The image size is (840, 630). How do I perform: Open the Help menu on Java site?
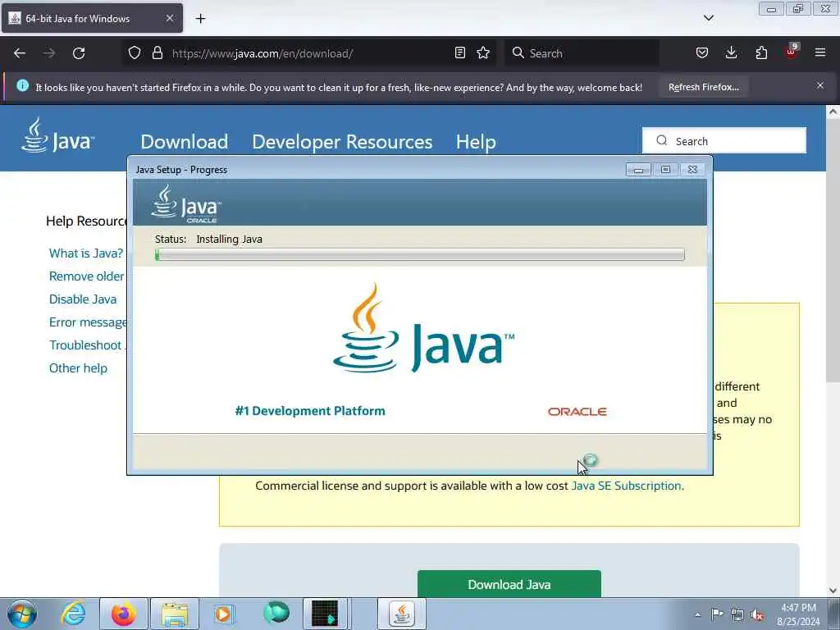pyautogui.click(x=476, y=142)
